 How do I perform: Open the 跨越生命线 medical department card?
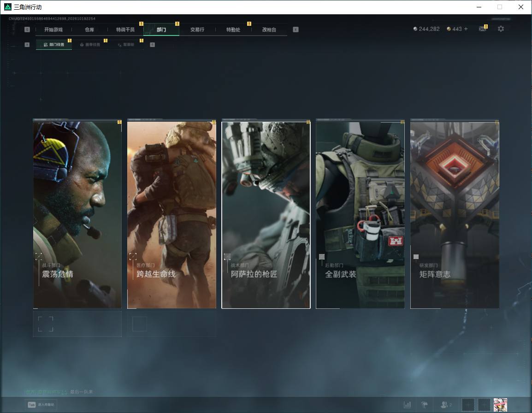click(x=171, y=214)
